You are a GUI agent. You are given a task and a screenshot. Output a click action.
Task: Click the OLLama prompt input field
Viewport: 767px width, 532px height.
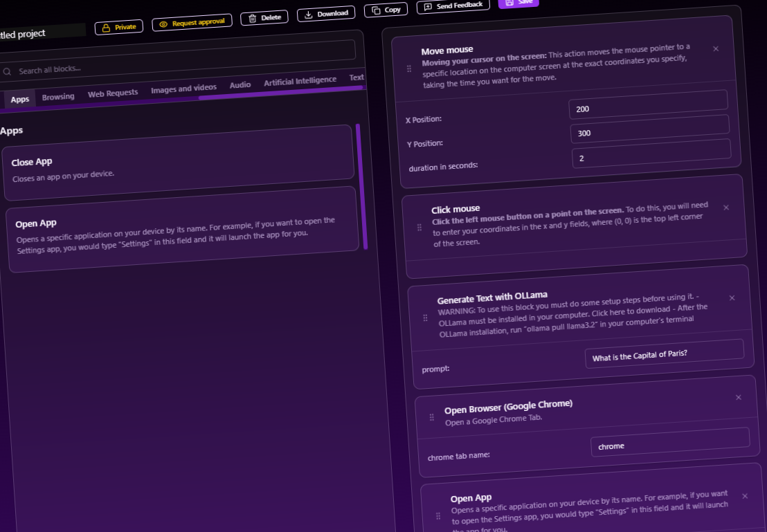(x=665, y=354)
